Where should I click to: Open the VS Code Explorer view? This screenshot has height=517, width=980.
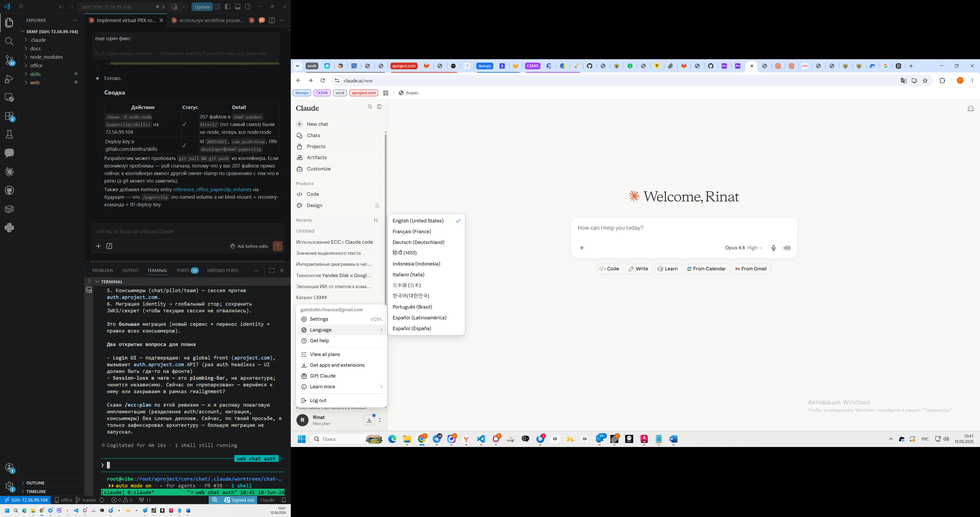point(9,23)
